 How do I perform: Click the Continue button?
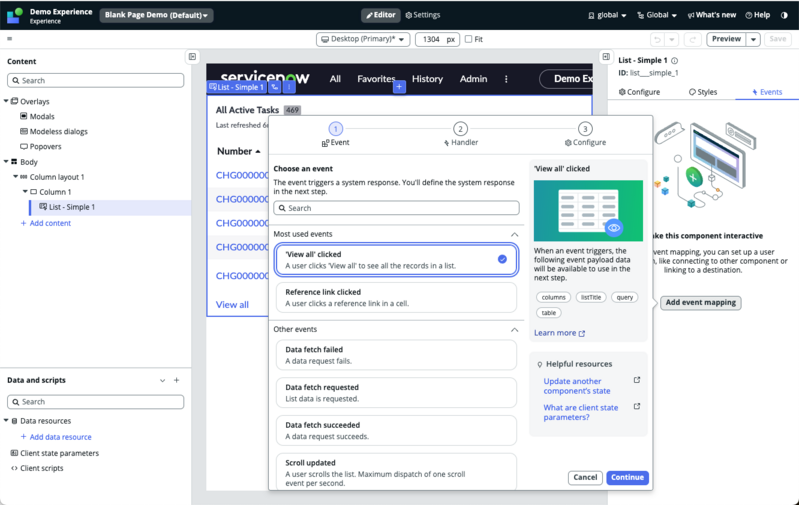[x=627, y=477]
